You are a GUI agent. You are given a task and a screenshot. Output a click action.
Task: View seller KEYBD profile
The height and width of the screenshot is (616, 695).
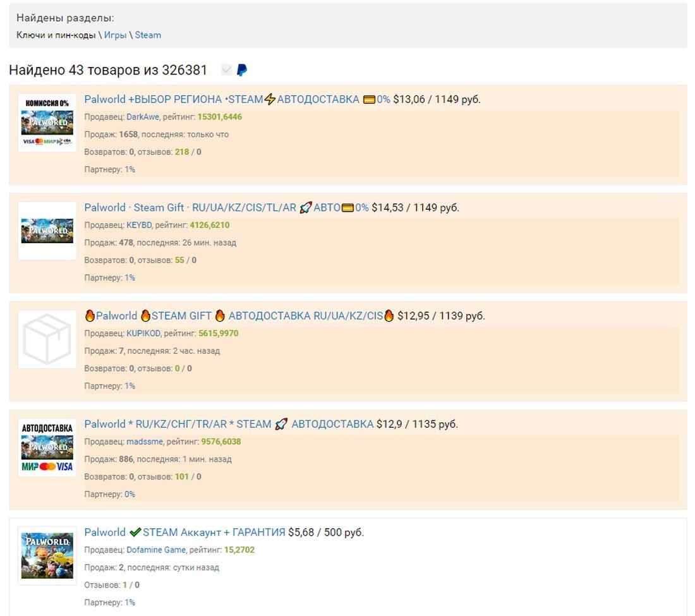coord(139,225)
